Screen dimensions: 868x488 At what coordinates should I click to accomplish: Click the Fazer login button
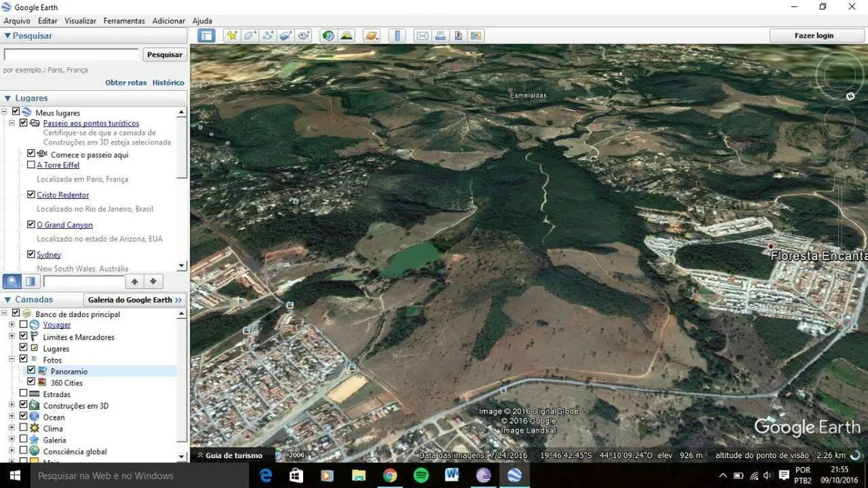coord(814,35)
